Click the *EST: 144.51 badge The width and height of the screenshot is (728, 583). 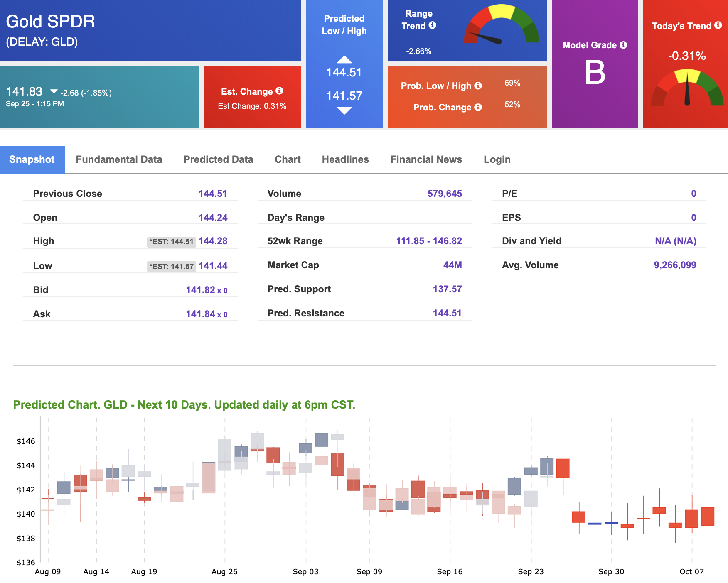tap(172, 242)
